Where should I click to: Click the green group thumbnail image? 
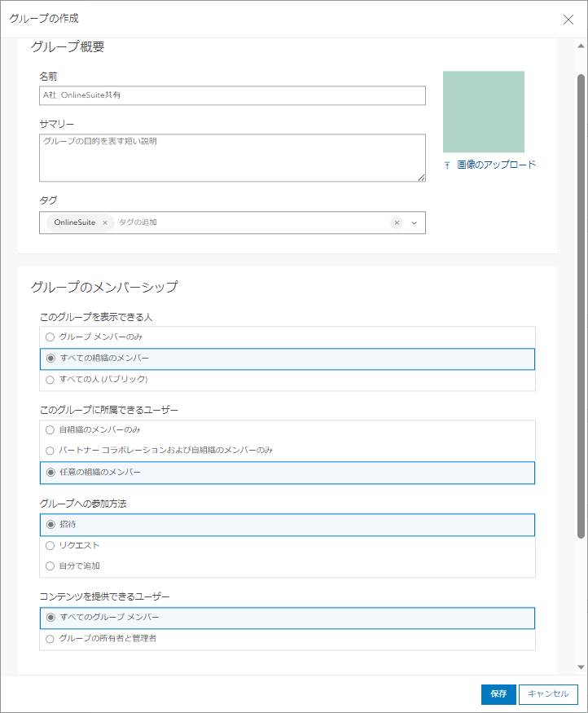[483, 112]
